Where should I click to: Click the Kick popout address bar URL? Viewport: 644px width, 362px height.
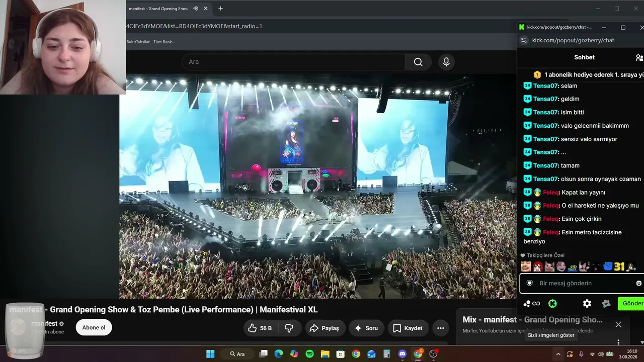coord(573,40)
